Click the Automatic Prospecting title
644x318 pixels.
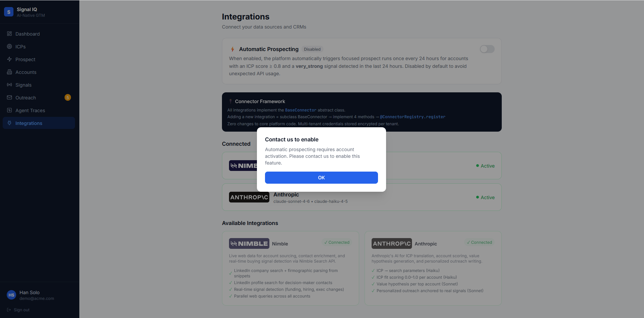269,49
